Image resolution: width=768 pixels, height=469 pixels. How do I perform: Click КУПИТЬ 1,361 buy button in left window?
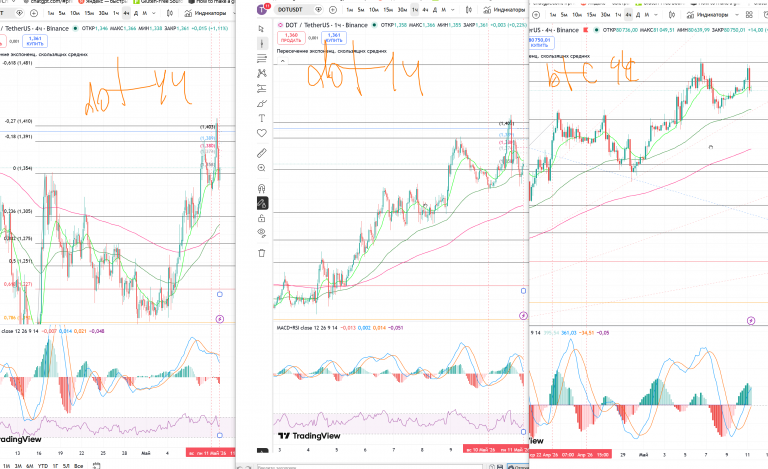click(35, 41)
